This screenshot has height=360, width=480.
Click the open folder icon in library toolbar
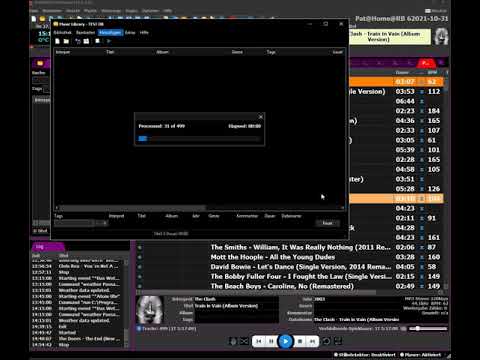66,41
